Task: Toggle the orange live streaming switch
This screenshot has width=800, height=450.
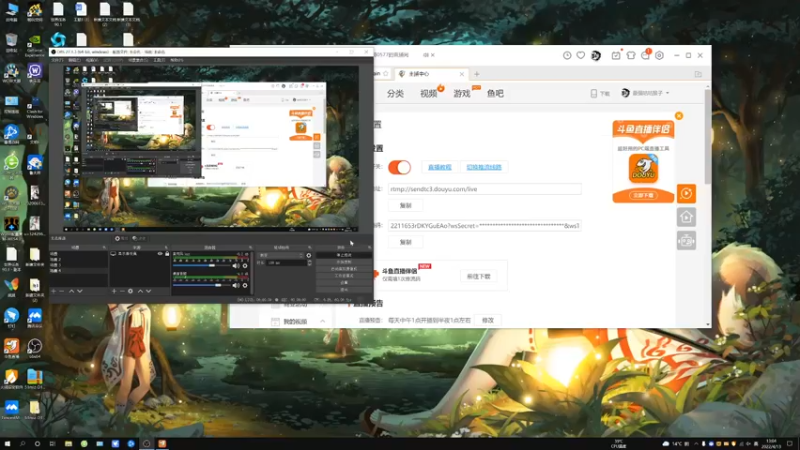Action: [399, 167]
